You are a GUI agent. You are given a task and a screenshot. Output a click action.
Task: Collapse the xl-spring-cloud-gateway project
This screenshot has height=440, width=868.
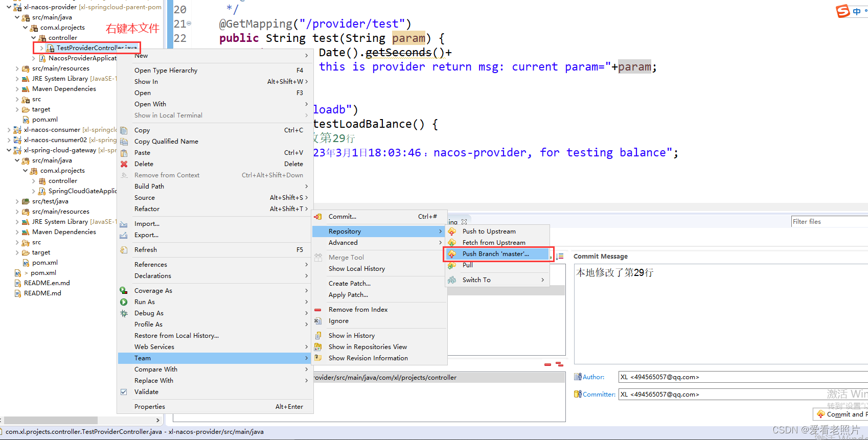click(9, 150)
